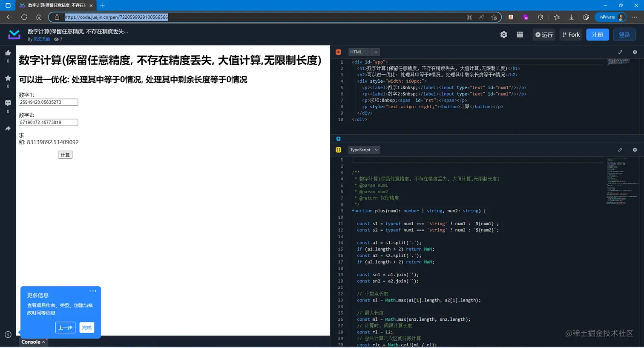Viewport: 644px width, 348px height.
Task: Open browser downloads icon
Action: pos(572,17)
